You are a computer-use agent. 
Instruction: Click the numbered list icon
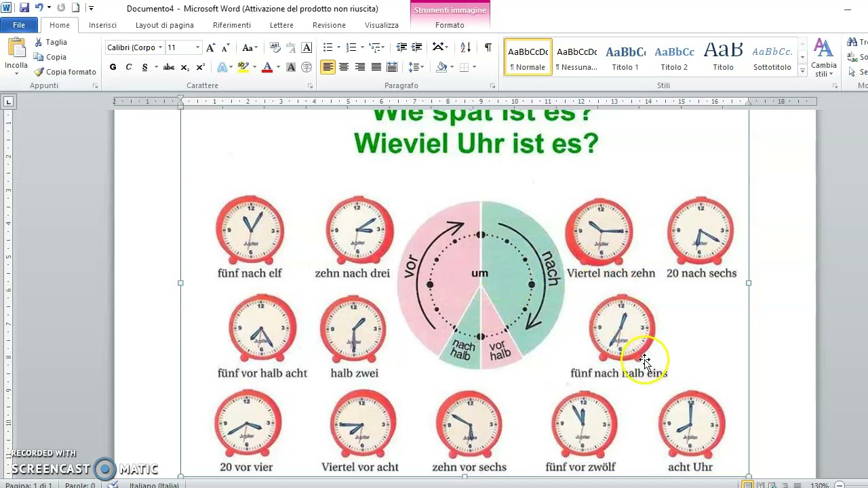(351, 47)
